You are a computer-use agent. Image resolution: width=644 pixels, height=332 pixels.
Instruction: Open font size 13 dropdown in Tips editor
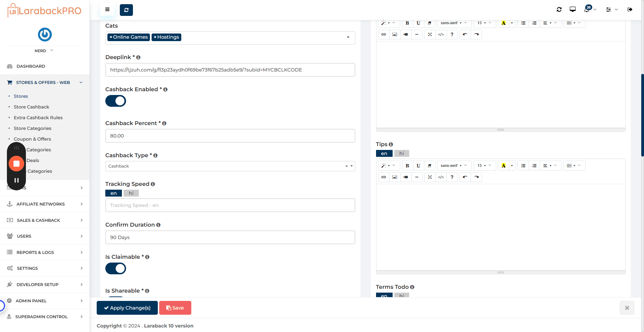[x=484, y=166]
